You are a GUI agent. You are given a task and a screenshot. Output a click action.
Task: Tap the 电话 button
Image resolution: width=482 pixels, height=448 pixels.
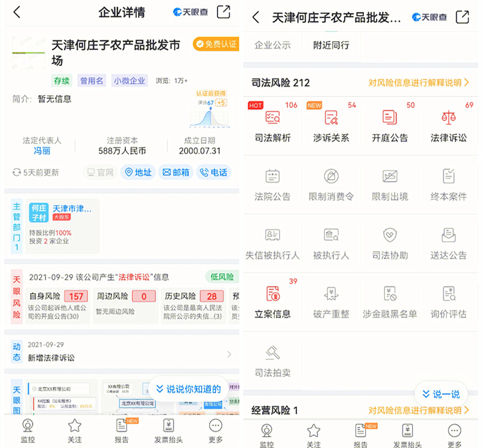(x=214, y=172)
